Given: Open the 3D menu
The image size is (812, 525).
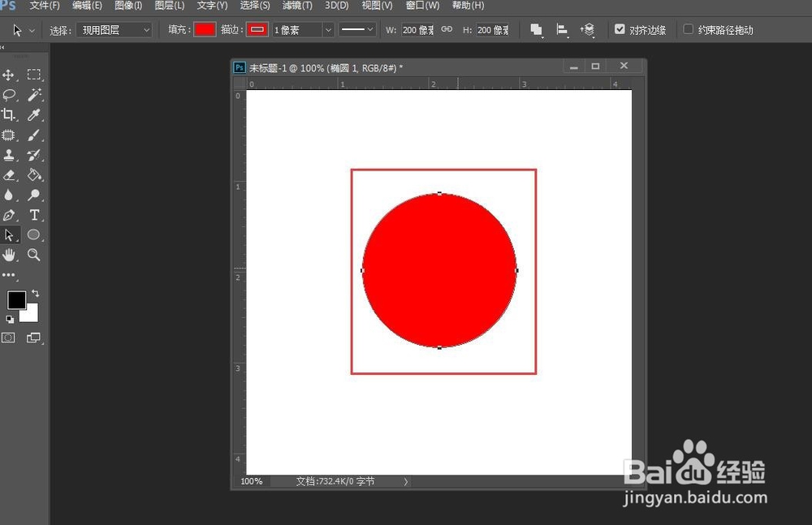Looking at the screenshot, I should [337, 6].
